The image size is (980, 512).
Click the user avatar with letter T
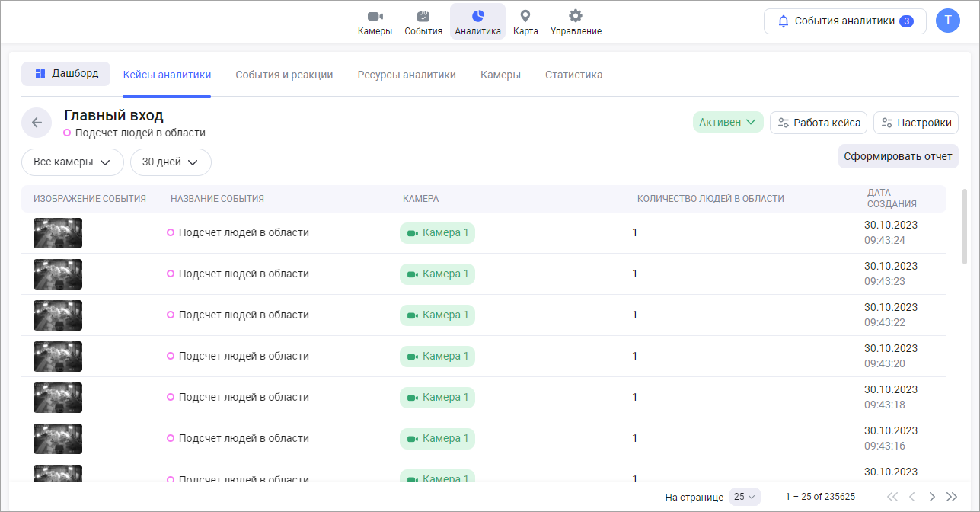coord(948,21)
